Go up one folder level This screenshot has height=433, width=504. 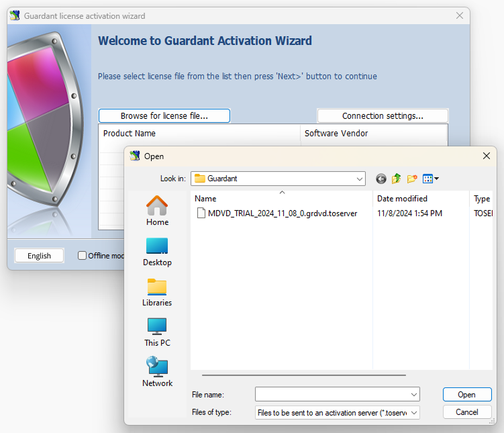397,179
